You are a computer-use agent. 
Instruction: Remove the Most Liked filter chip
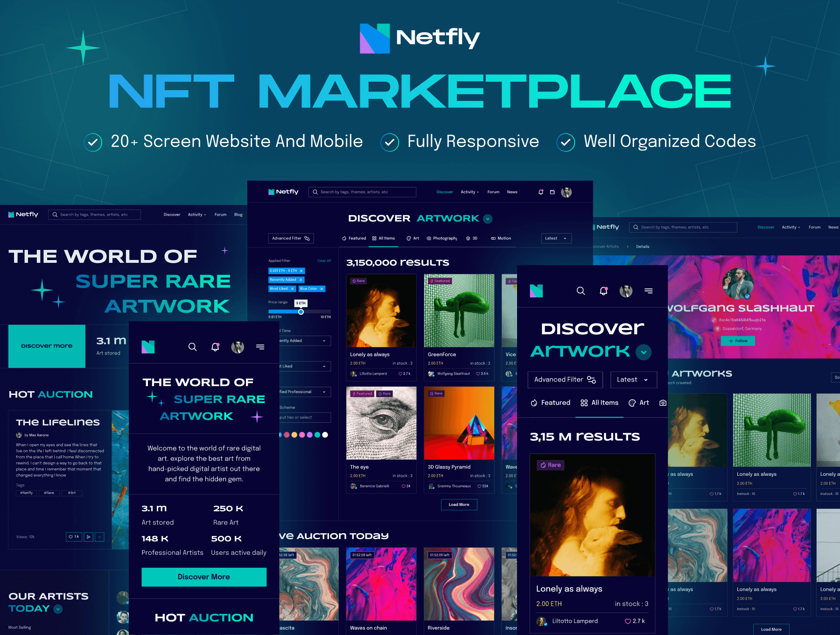[x=293, y=289]
